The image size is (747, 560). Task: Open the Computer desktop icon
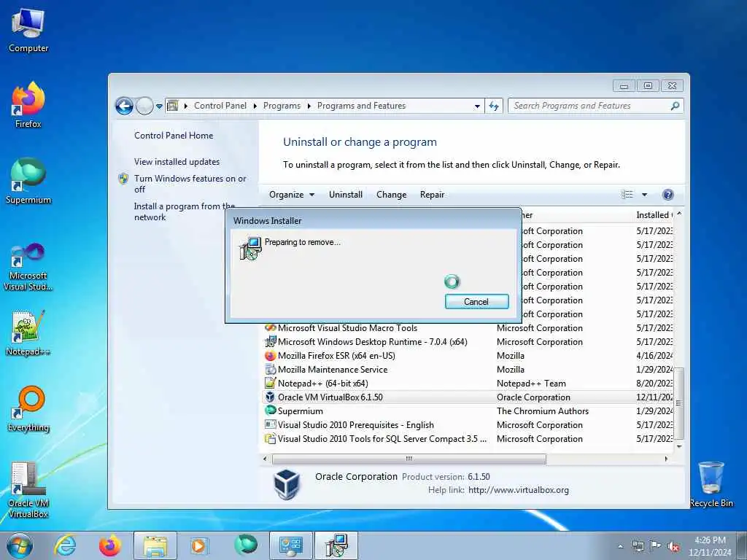click(x=28, y=31)
